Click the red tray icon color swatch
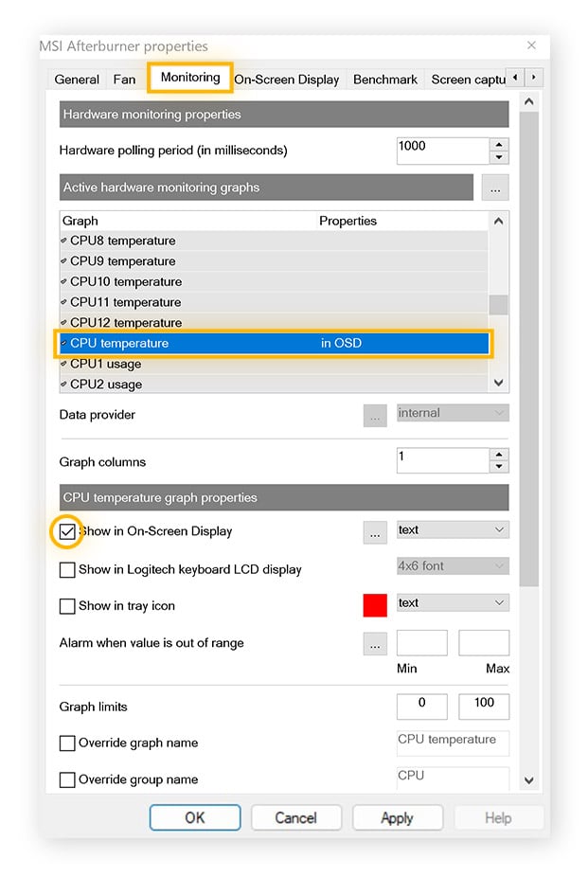This screenshot has width=588, height=877. 374,603
